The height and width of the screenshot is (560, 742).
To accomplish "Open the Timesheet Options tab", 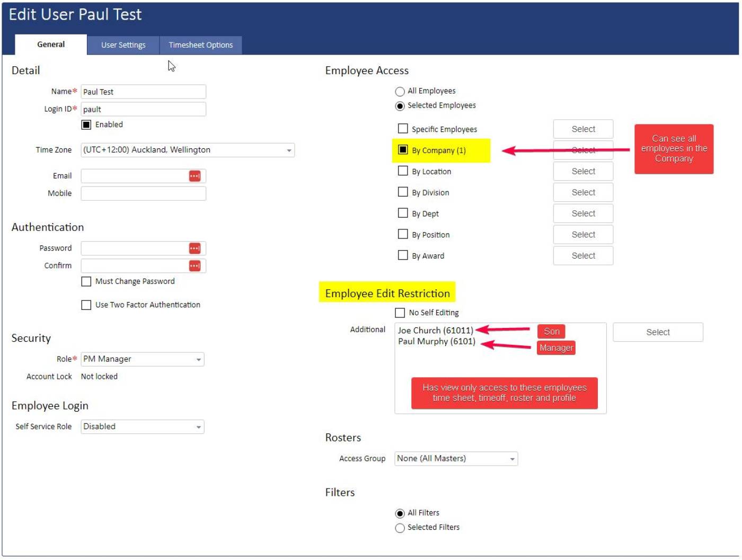I will [x=200, y=45].
